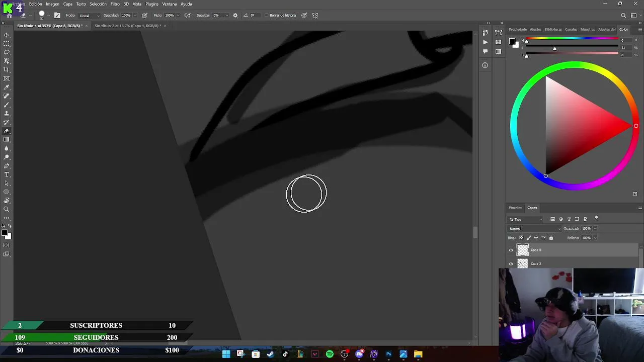This screenshot has width=644, height=362.
Task: Click foreground color swatch in toolbox
Action: [4, 232]
